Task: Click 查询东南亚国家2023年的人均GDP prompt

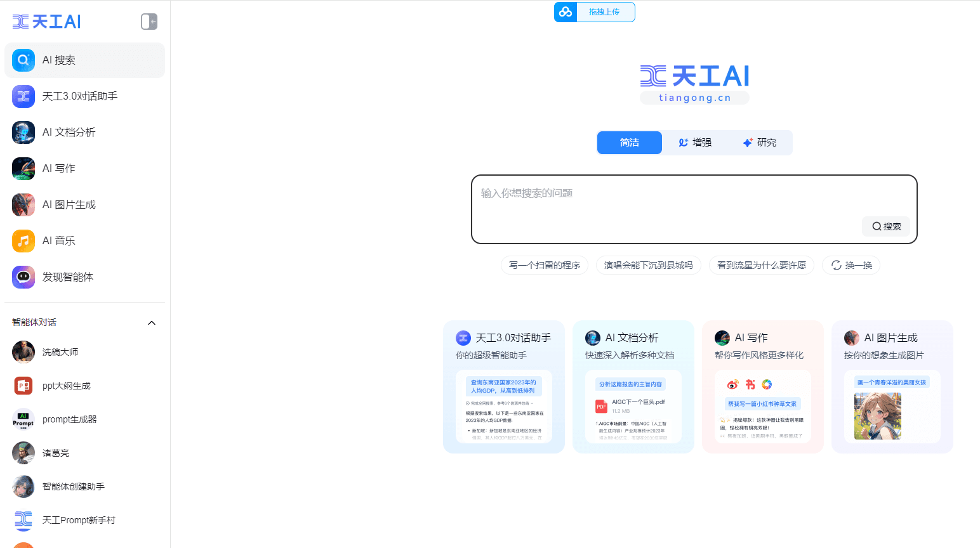Action: click(x=503, y=386)
